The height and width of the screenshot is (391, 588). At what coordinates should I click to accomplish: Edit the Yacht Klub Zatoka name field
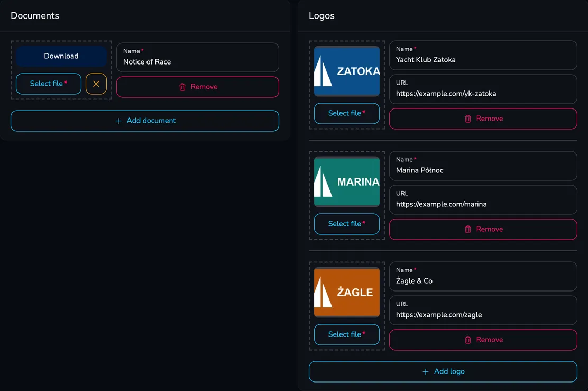[483, 55]
